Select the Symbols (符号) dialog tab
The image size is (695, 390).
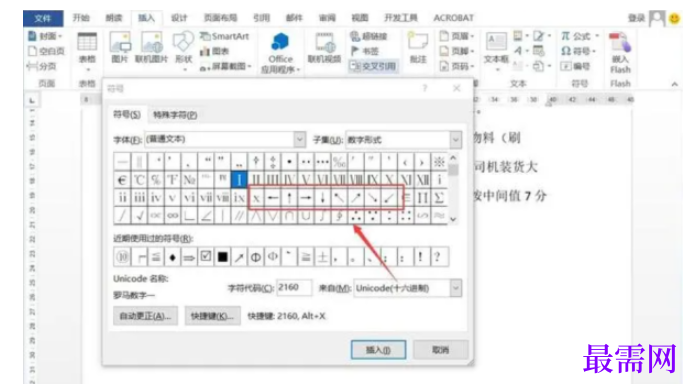click(x=127, y=115)
